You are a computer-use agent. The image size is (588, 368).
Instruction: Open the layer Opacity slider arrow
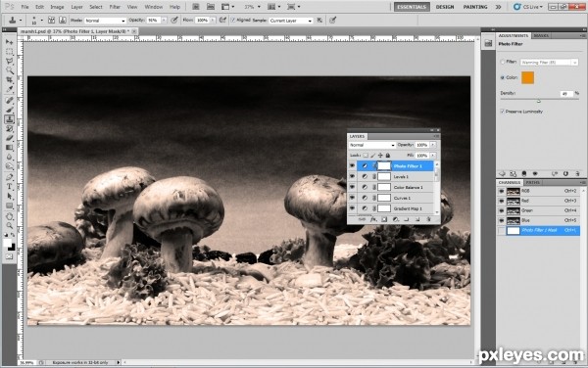(433, 145)
